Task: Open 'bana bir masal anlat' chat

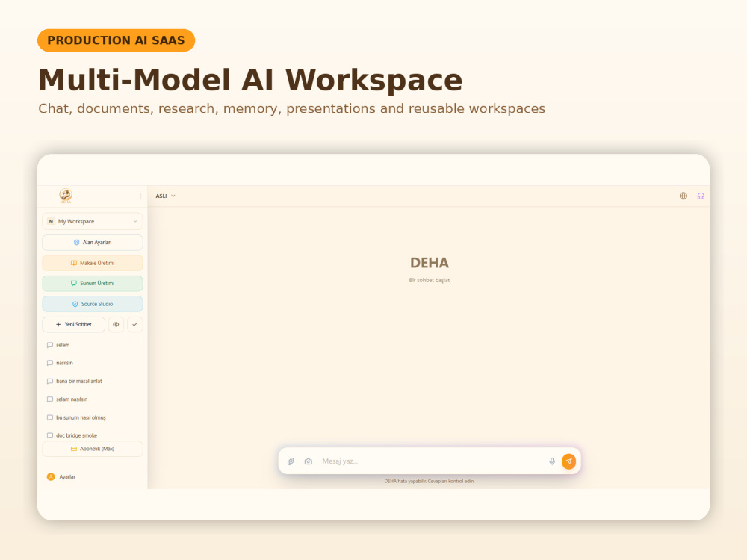Action: point(93,381)
